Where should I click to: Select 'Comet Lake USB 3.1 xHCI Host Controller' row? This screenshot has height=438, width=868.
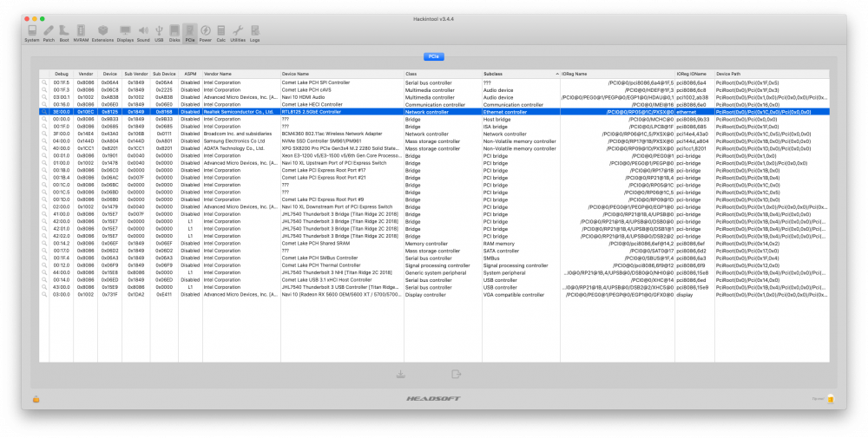[434, 280]
